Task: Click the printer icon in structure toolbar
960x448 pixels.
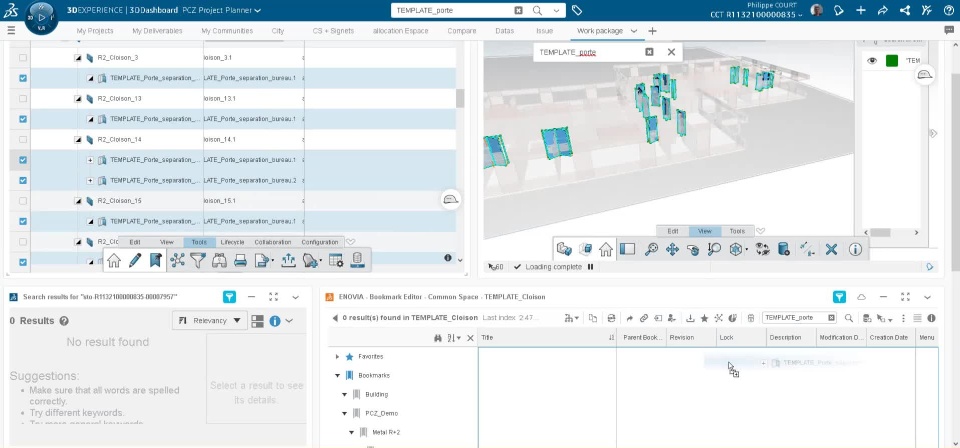Action: coord(240,260)
